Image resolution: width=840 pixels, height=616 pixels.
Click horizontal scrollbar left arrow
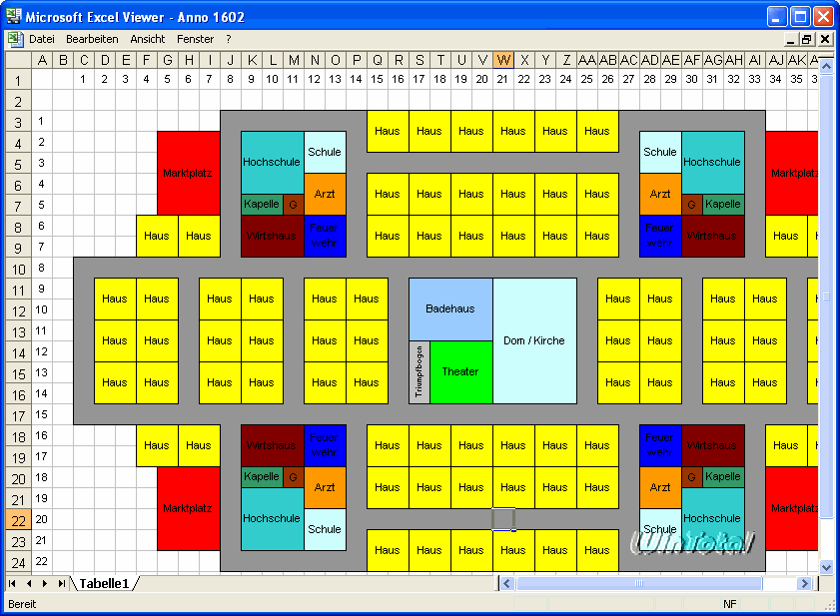coord(506,583)
